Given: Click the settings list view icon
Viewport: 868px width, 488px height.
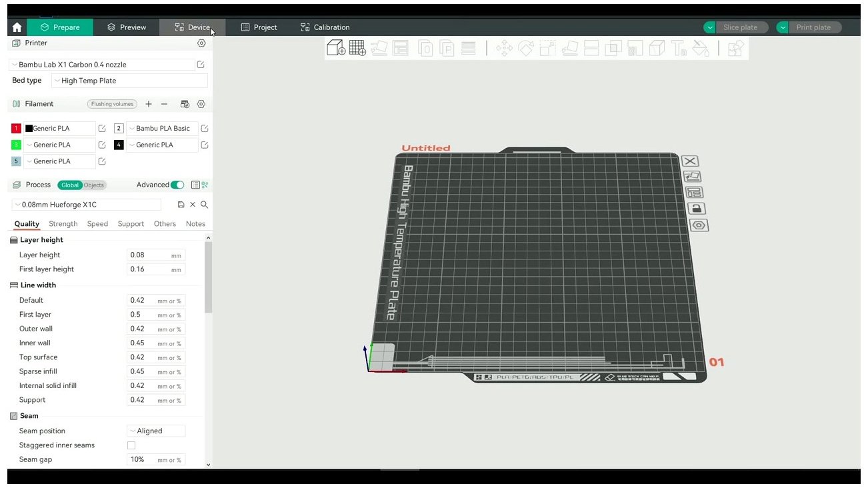Looking at the screenshot, I should [x=195, y=185].
